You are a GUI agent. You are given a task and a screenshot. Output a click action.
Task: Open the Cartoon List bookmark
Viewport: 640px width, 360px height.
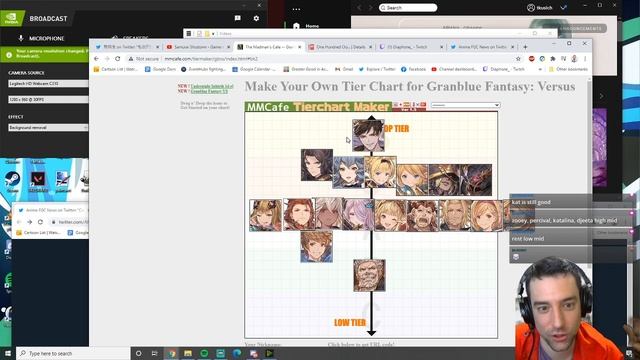116,69
